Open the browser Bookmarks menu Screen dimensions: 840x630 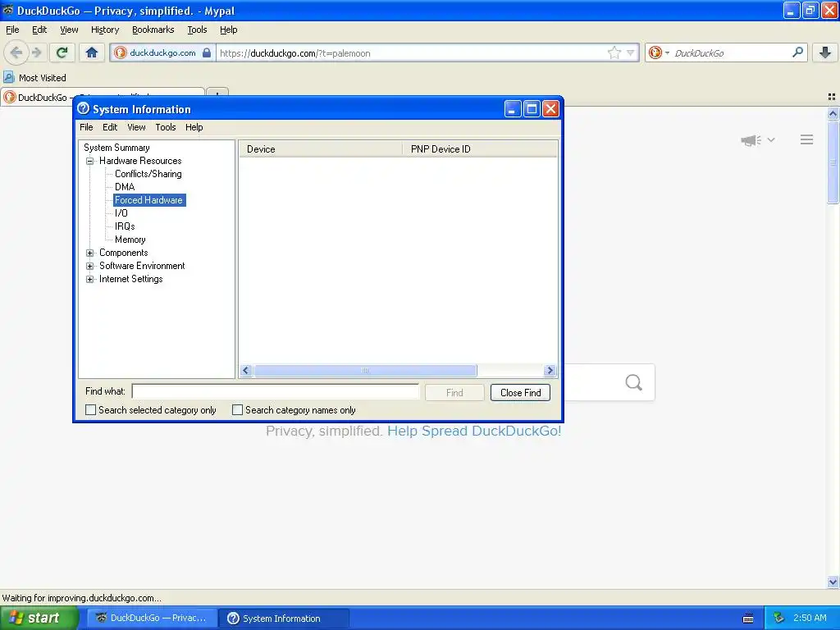(x=153, y=30)
